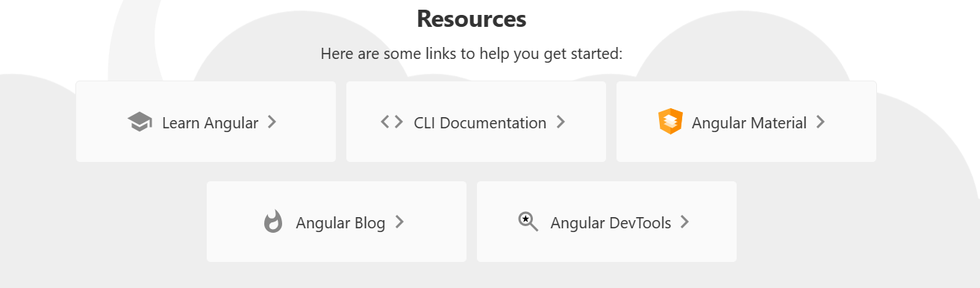The height and width of the screenshot is (288, 980).
Task: Select the Angular DevTools resource card
Action: coord(607,222)
